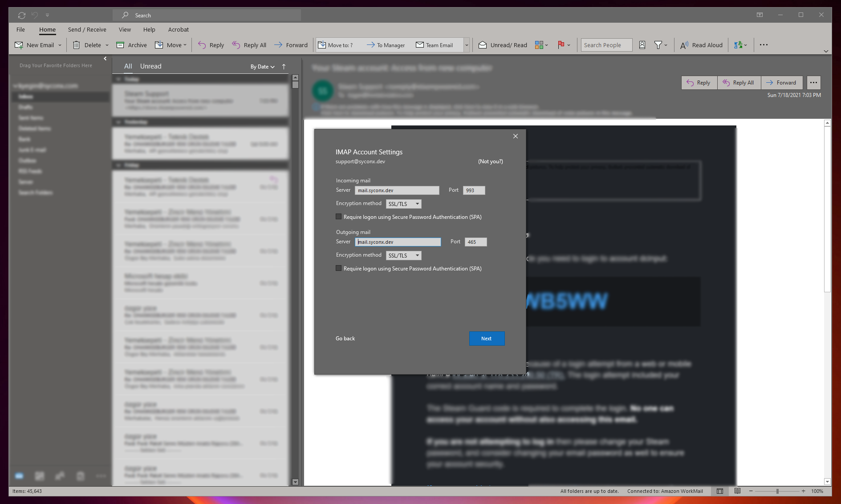Click the New Email envelope icon
This screenshot has width=841, height=504.
(19, 45)
